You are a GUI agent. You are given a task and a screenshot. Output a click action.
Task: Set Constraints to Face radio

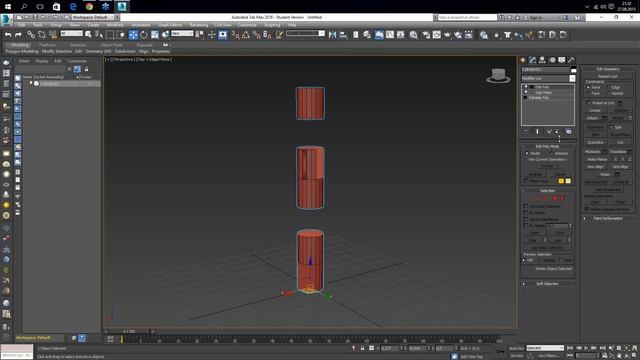pos(588,93)
